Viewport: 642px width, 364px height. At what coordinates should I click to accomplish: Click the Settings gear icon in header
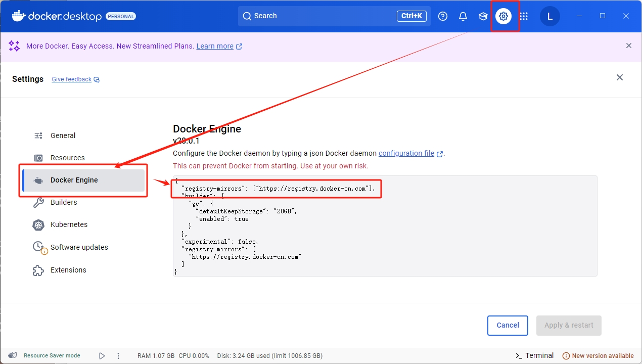pyautogui.click(x=503, y=16)
